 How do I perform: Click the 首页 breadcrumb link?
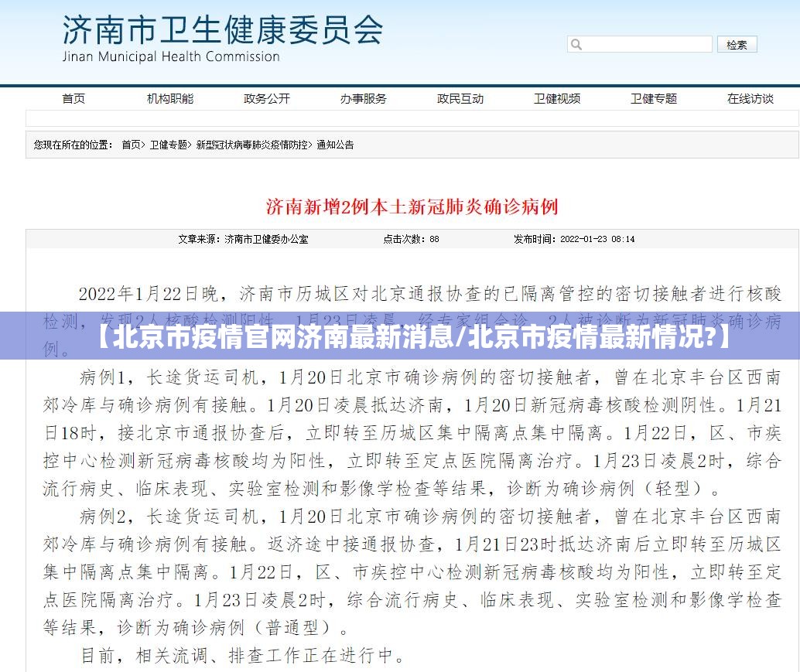131,145
